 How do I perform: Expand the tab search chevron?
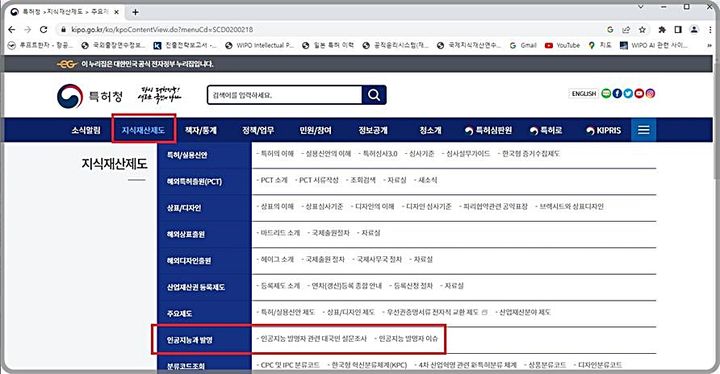click(x=641, y=7)
